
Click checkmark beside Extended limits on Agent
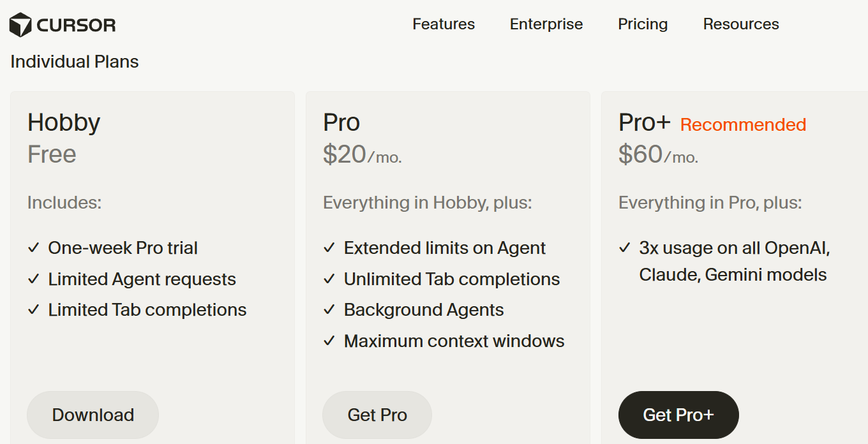point(329,248)
